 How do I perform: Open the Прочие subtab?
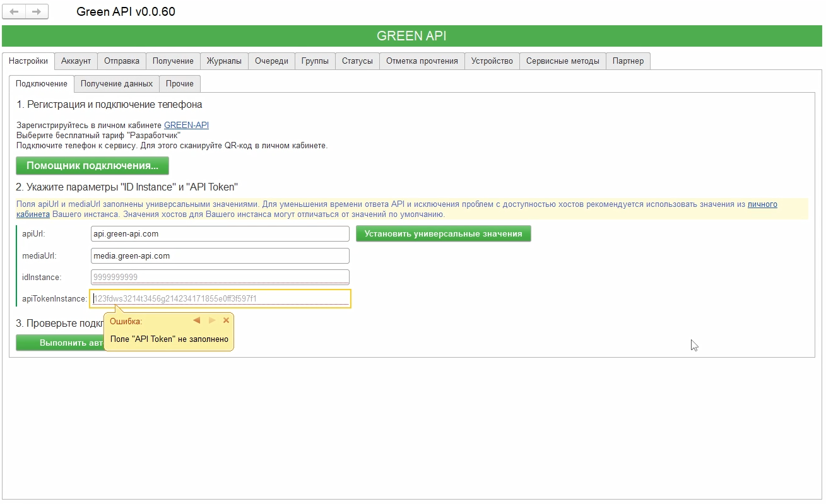(x=180, y=83)
